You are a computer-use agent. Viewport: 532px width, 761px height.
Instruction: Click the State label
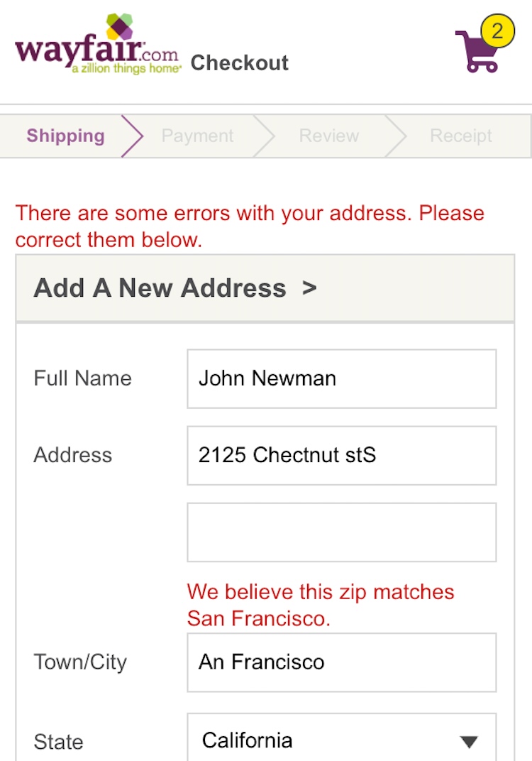(x=58, y=743)
